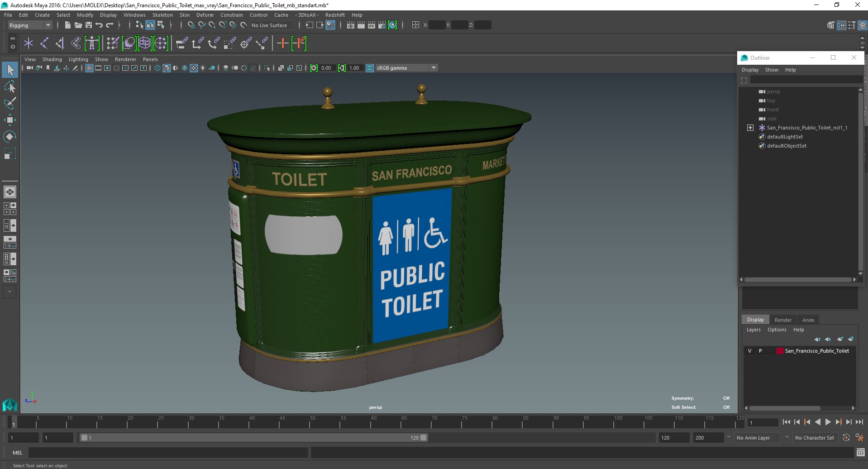Open the layer editor Options menu

coord(777,330)
